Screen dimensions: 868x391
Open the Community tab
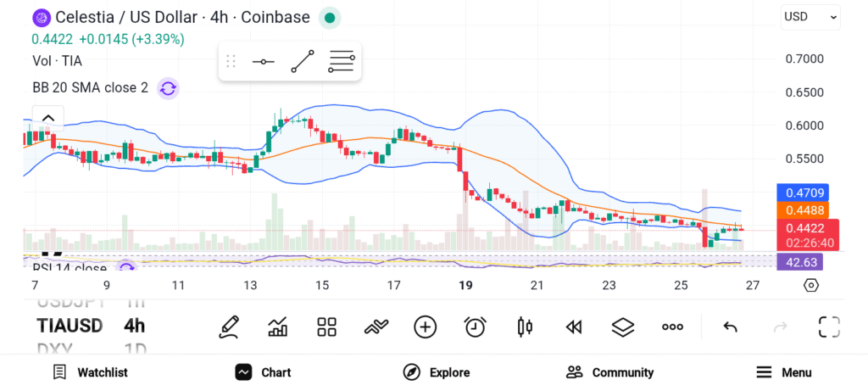pyautogui.click(x=609, y=372)
